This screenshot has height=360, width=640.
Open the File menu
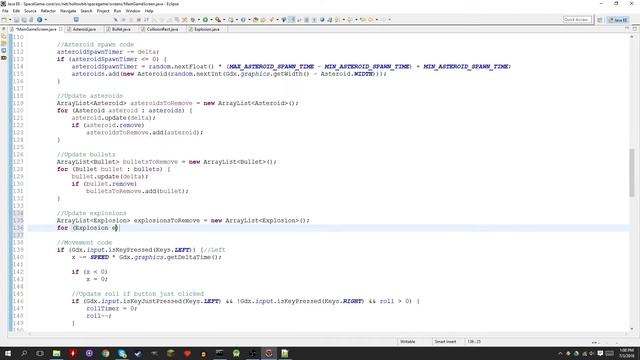click(5, 11)
